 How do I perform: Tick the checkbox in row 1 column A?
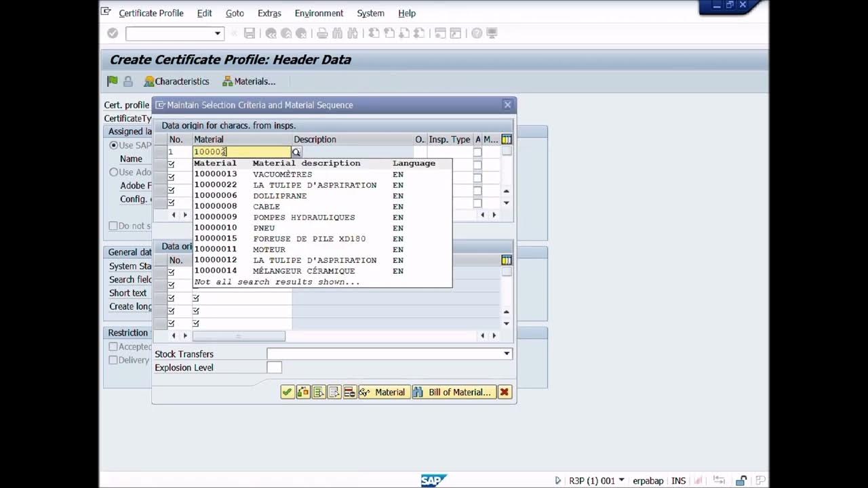477,152
